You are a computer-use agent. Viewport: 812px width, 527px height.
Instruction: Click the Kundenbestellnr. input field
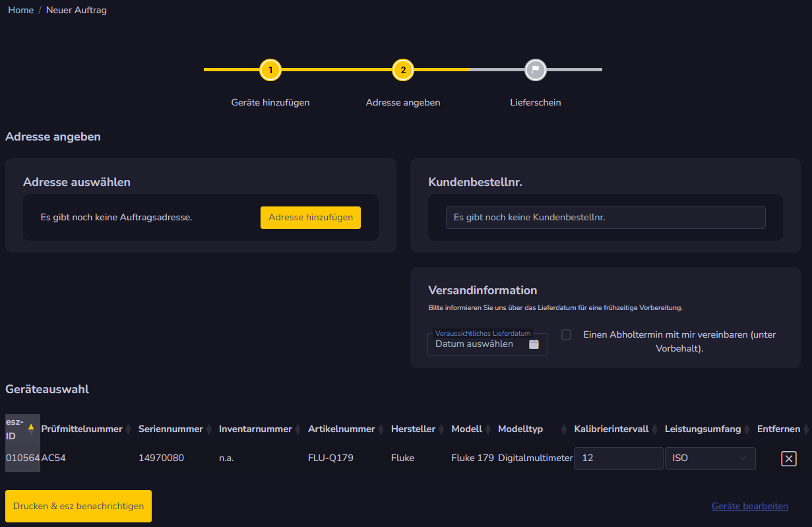point(605,217)
